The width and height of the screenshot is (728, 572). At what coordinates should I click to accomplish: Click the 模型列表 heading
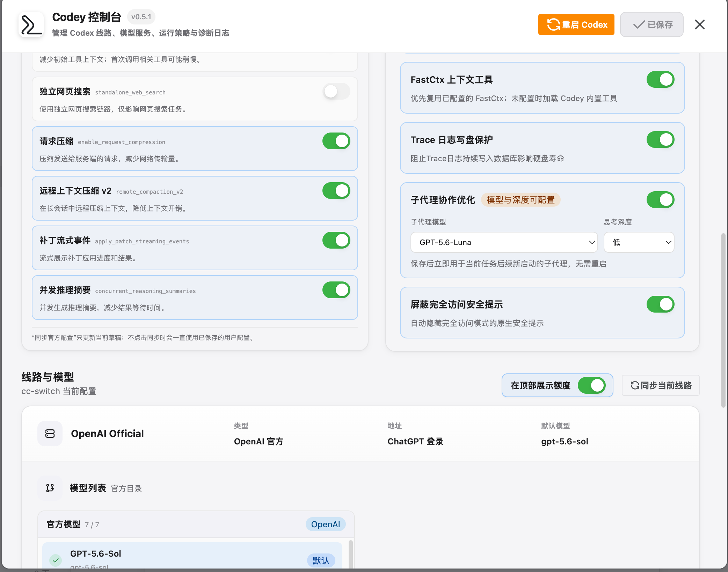pos(88,488)
